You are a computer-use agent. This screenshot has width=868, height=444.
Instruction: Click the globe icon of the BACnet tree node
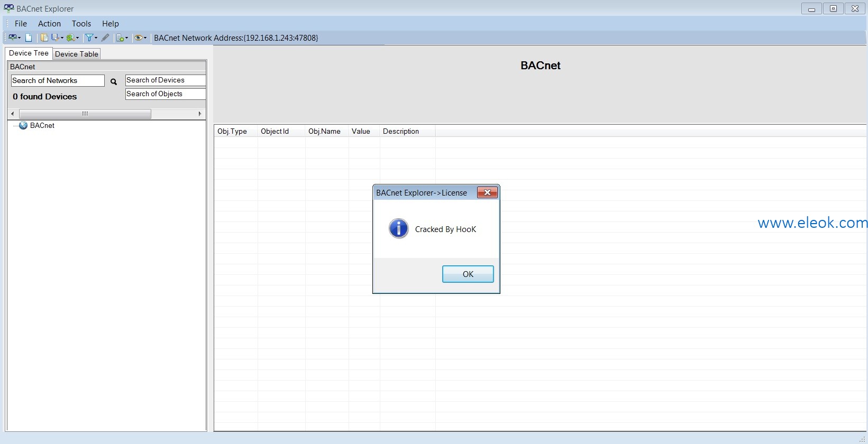23,125
